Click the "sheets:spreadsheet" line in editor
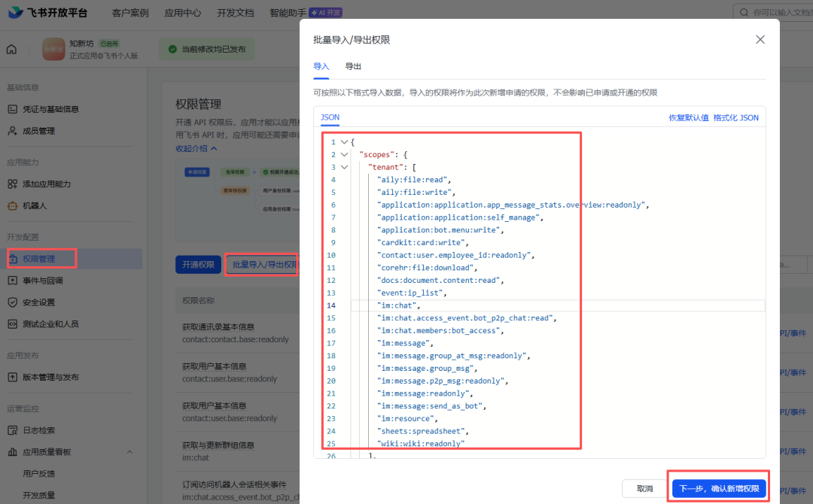Screen dimensions: 813x504 tap(422, 431)
